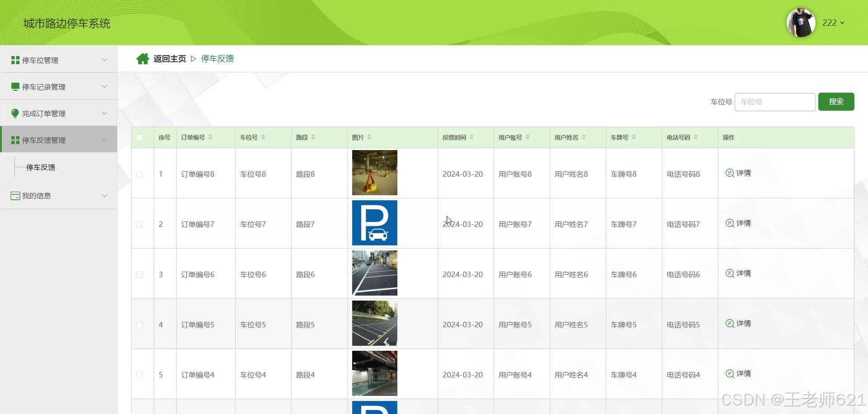Open the 完成订单管理 menu
The height and width of the screenshot is (414, 868).
(59, 113)
